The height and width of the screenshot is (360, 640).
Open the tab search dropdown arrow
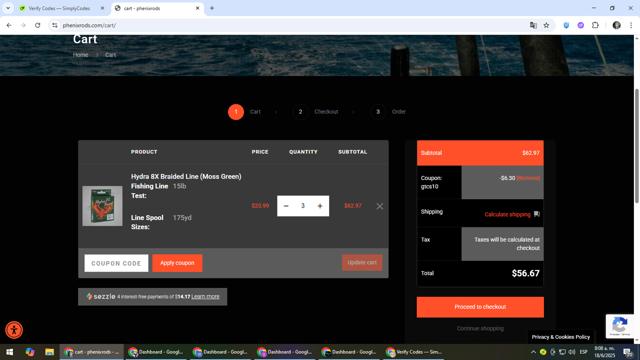click(8, 8)
